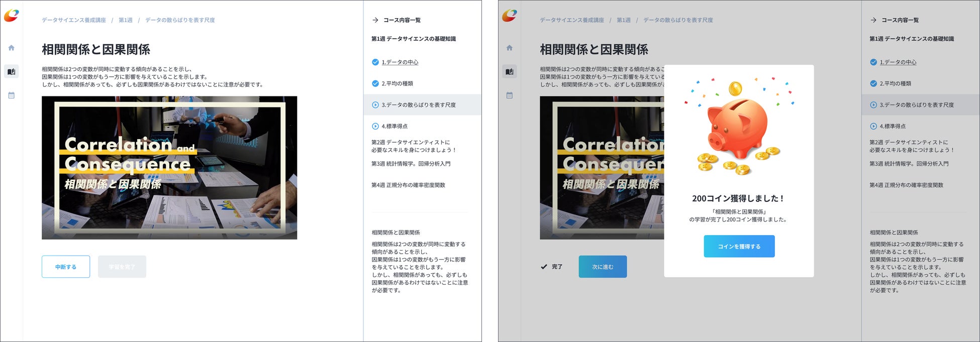Click コース内容一覧 heading in right screen
The height and width of the screenshot is (342, 980).
tap(900, 20)
